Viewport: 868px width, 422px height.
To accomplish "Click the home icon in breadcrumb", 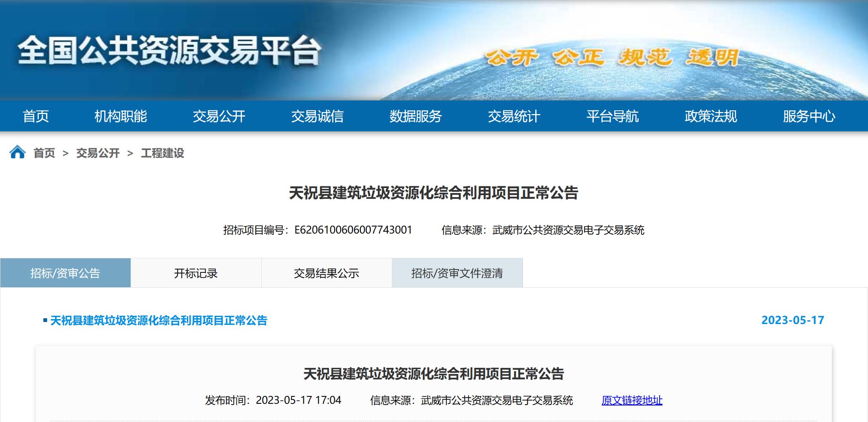I will [17, 153].
